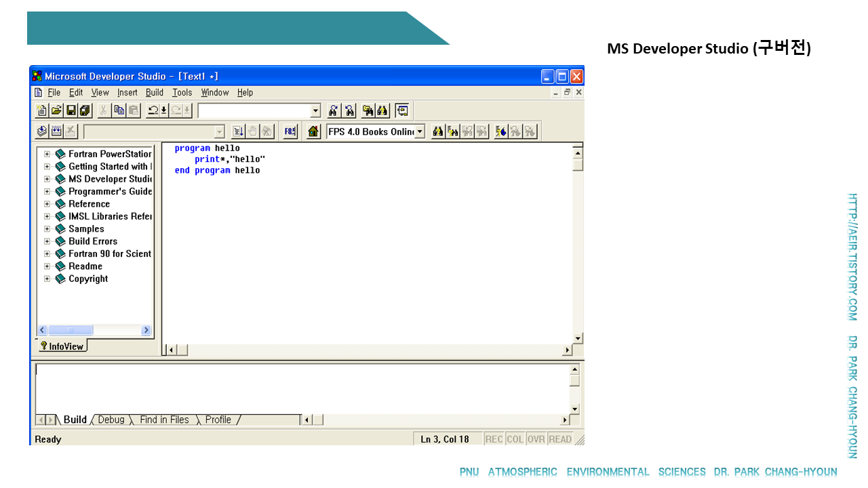Switch to the Debug output tab
This screenshot has width=868, height=488.
(111, 420)
